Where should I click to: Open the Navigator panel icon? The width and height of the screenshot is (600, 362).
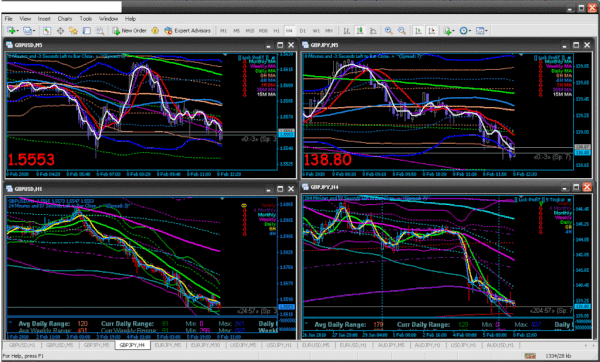[x=73, y=31]
